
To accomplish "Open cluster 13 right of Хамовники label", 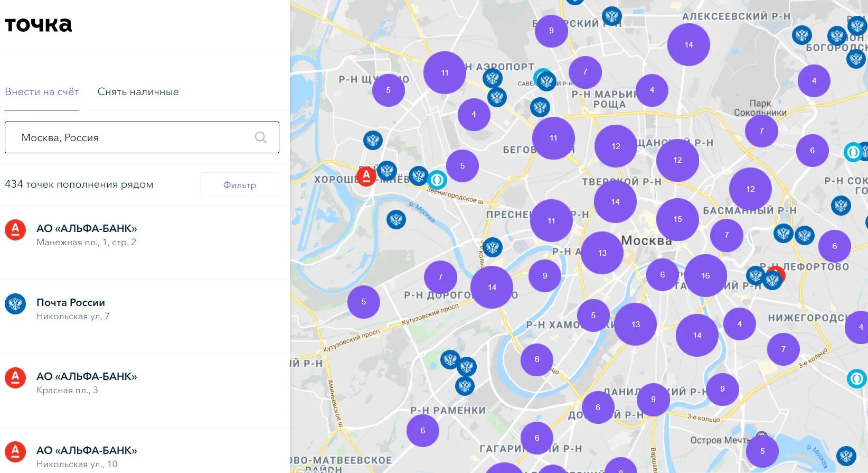I will click(x=635, y=324).
